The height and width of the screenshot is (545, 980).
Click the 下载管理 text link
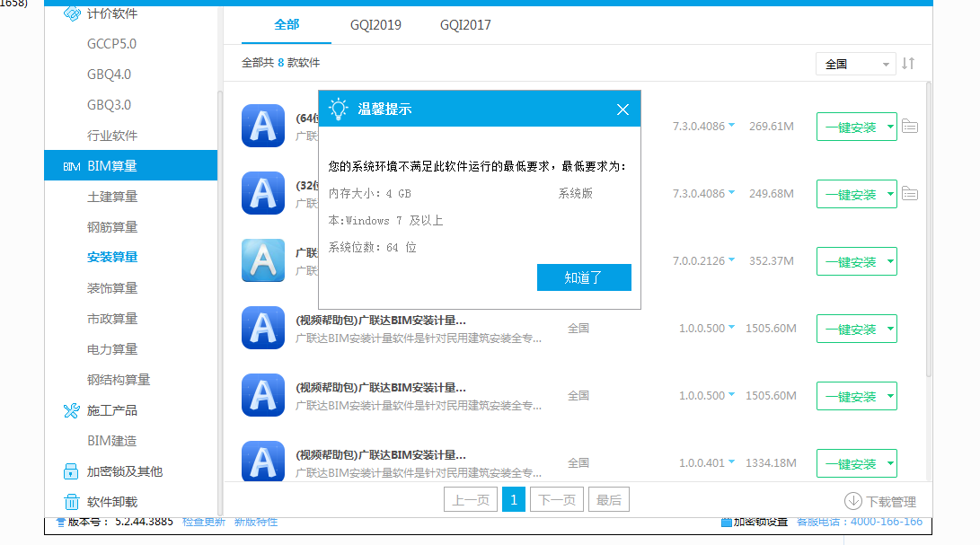pos(891,502)
